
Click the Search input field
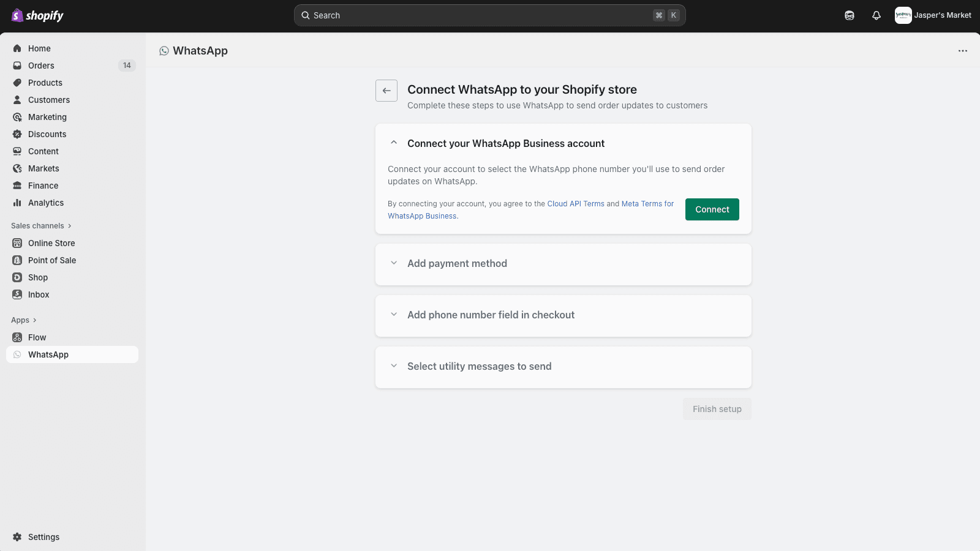(490, 15)
